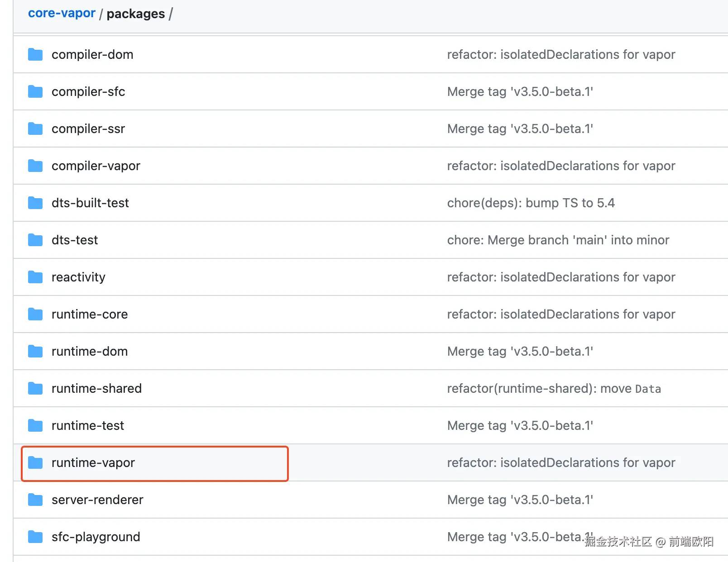Select the packages breadcrumb segment
This screenshot has height=562, width=728.
click(135, 14)
